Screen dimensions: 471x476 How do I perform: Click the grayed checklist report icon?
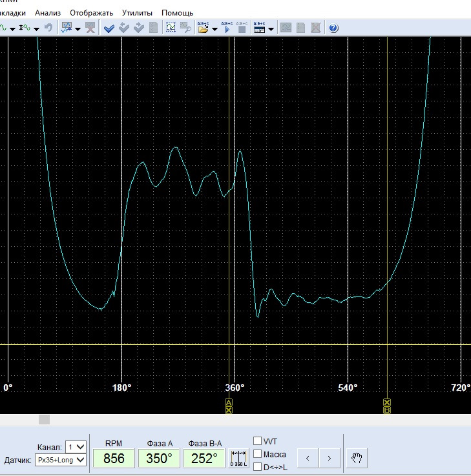pyautogui.click(x=153, y=28)
